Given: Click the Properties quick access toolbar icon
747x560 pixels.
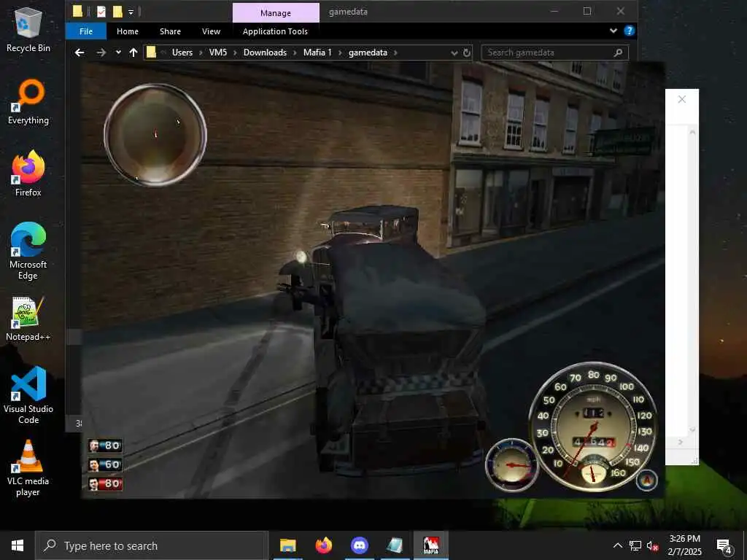Looking at the screenshot, I should point(101,12).
